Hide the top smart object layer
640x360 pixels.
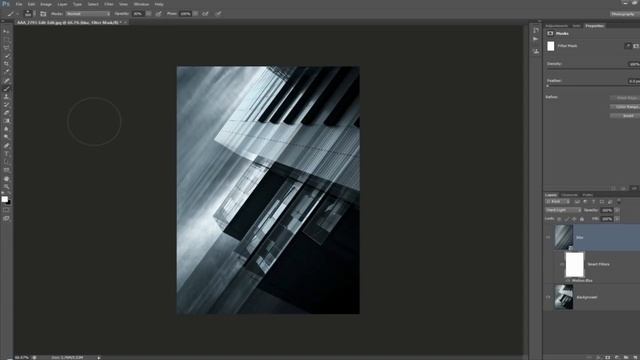point(548,237)
